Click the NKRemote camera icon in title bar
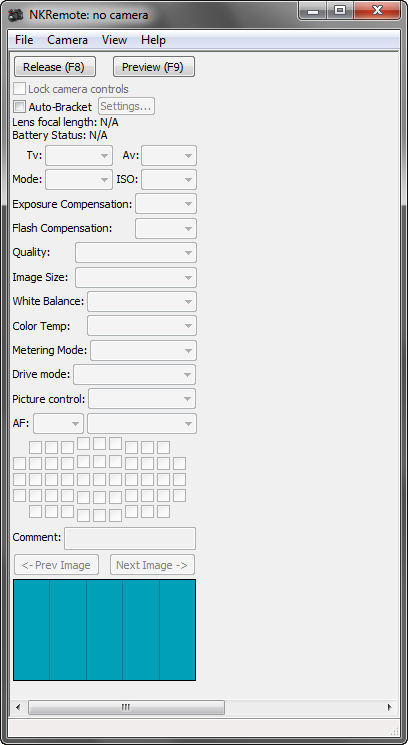This screenshot has width=408, height=745. 17,15
